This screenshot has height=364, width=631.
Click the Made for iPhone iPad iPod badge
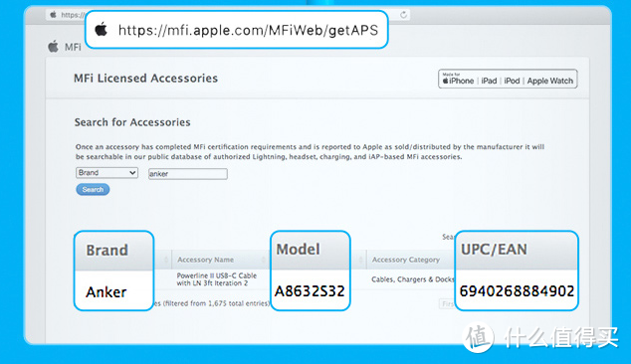click(508, 79)
